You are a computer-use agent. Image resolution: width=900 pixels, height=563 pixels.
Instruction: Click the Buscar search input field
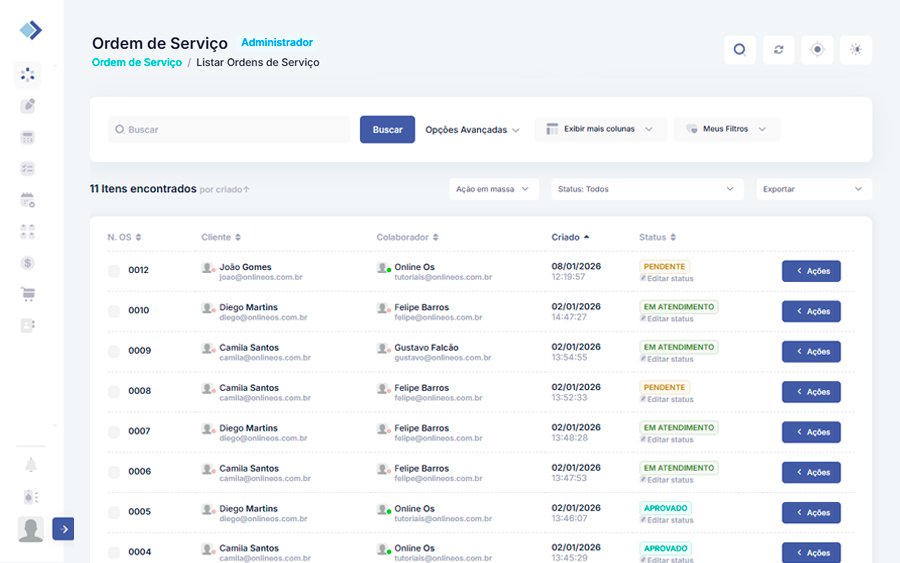coord(230,130)
